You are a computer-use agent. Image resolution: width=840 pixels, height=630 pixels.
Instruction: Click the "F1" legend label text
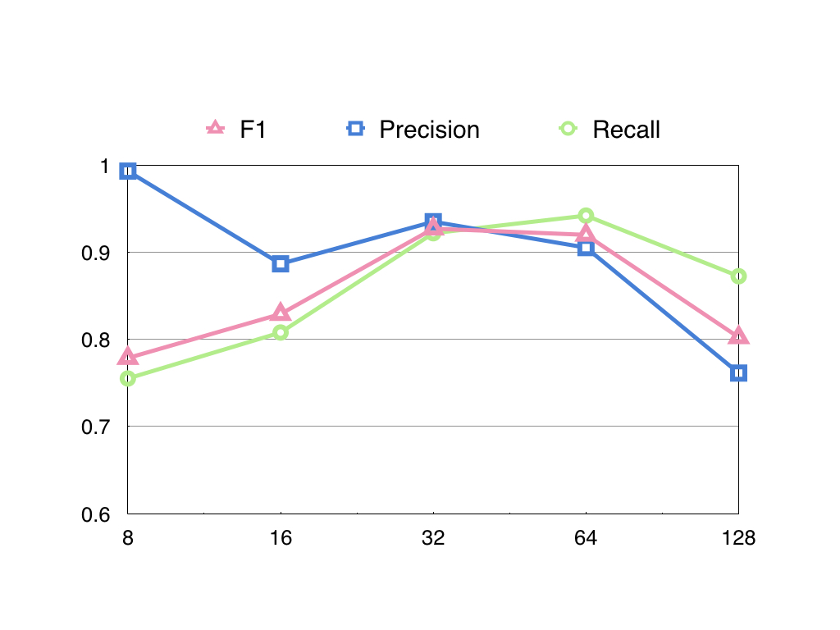coord(253,130)
